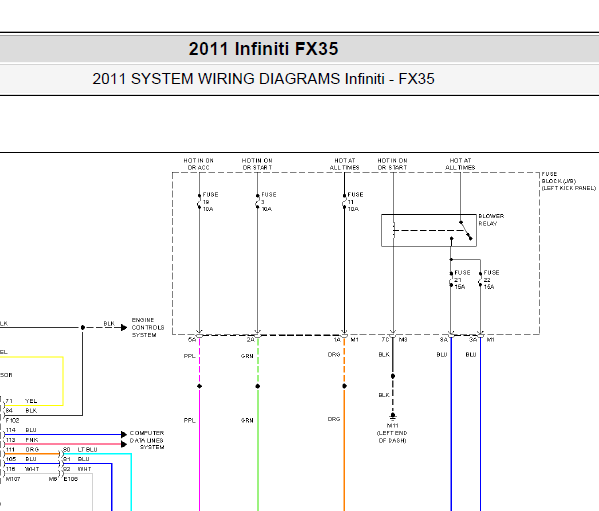The width and height of the screenshot is (599, 511).
Task: Click the splice dot on the orange wire
Action: 345,386
